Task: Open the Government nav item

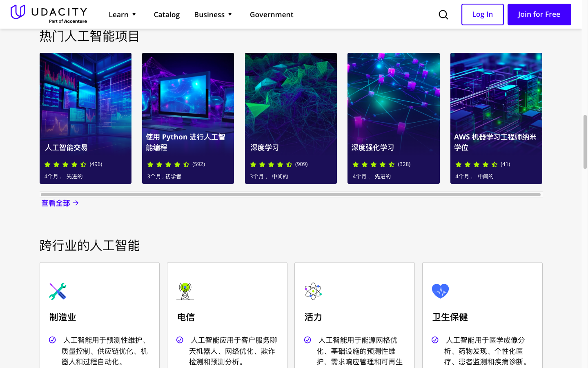Action: point(272,15)
